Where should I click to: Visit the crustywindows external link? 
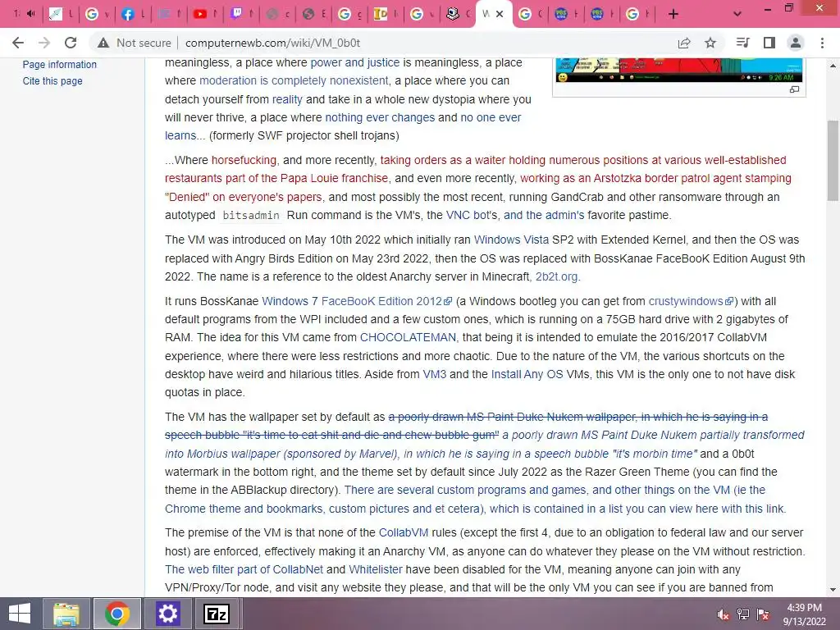(x=691, y=302)
